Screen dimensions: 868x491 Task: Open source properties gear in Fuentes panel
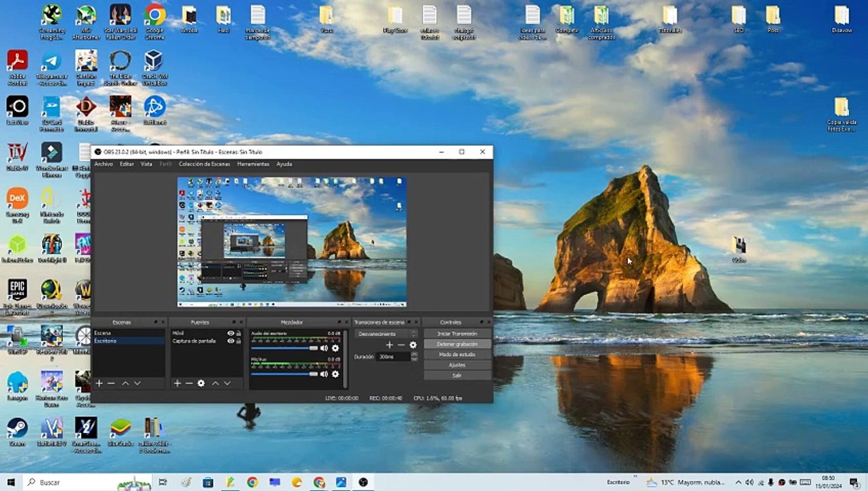pos(201,383)
